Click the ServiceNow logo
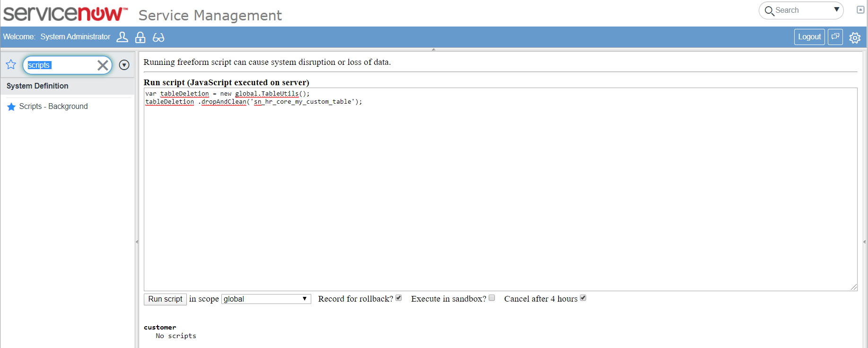 (65, 14)
